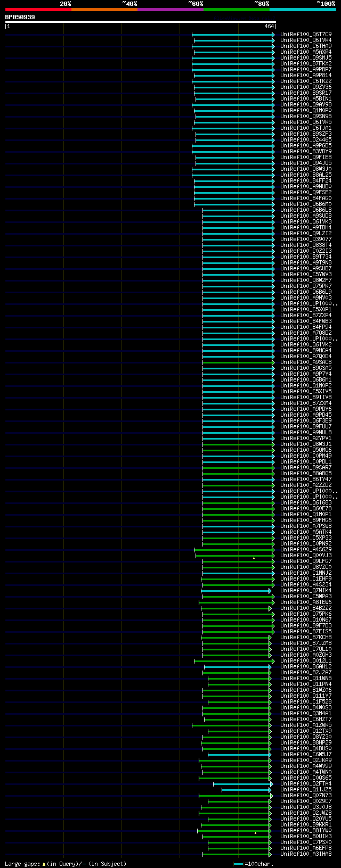Select hit label UniRef100_B9T734

click(x=306, y=257)
